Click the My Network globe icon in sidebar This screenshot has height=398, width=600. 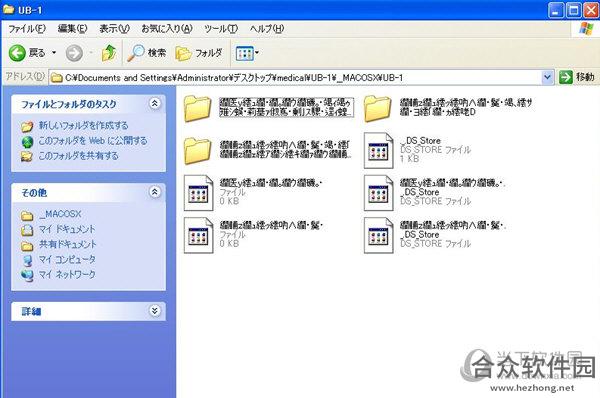(27, 275)
